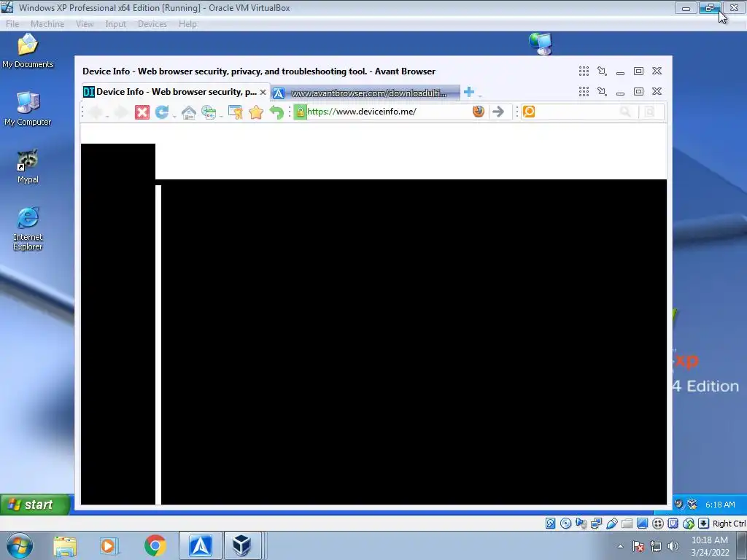Screen dimensions: 747x560
Task: Click VirtualBox network indicator icon
Action: (x=596, y=524)
